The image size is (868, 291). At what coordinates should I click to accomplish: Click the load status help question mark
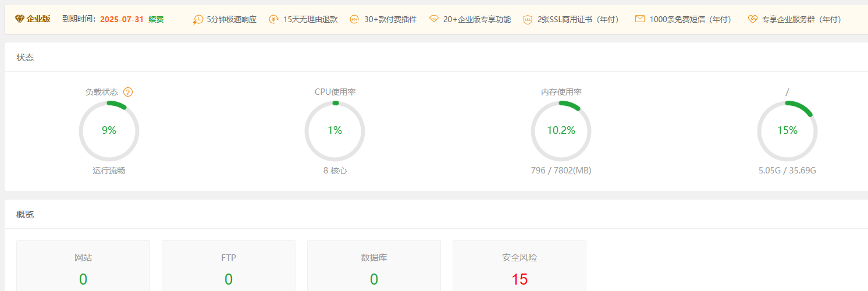click(128, 92)
